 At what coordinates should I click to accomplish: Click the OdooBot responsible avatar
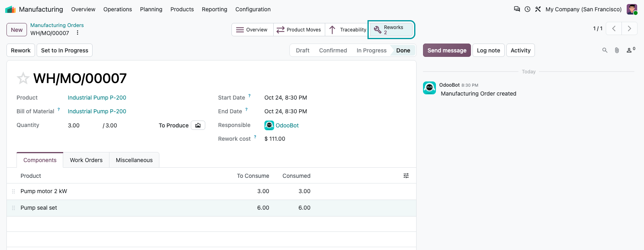[x=269, y=125]
